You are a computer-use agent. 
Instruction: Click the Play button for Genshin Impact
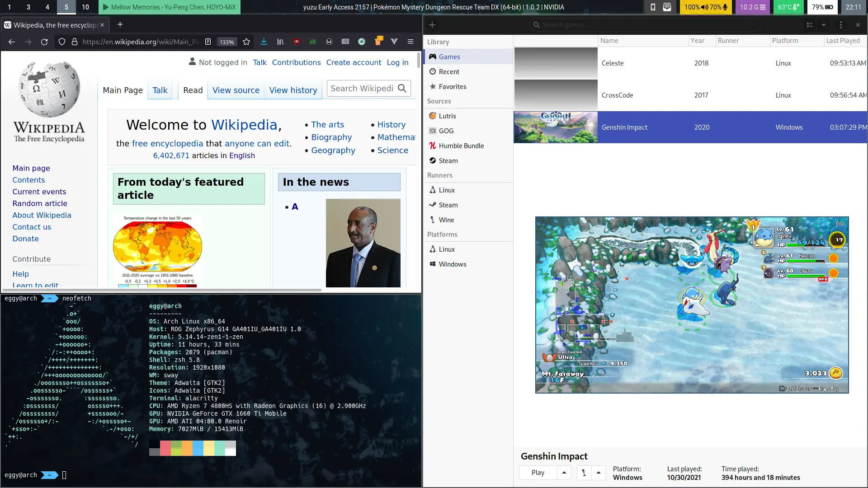click(537, 472)
